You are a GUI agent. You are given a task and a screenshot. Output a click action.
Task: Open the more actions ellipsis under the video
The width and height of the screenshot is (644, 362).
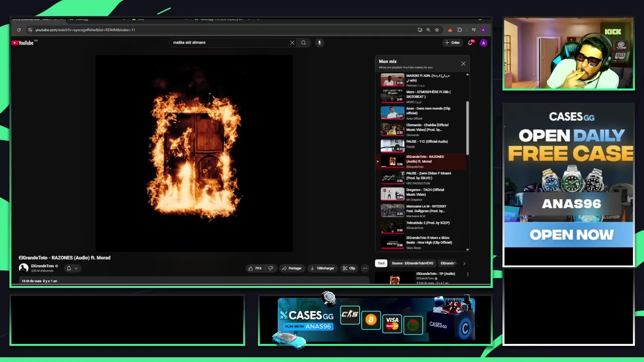[365, 268]
